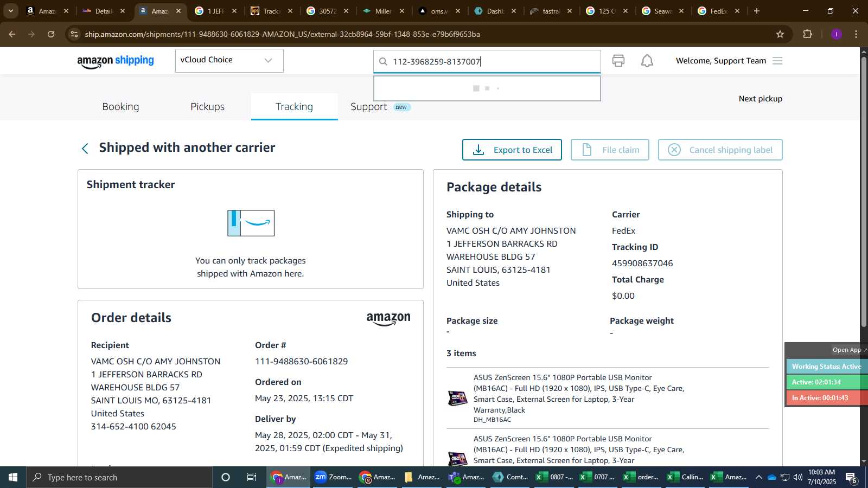Click tracking ID 459908637046
Image resolution: width=868 pixels, height=488 pixels.
tap(642, 264)
